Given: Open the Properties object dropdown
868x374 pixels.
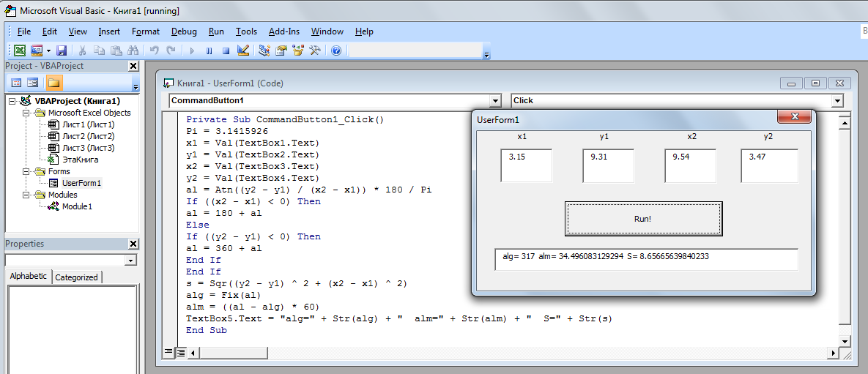Looking at the screenshot, I should click(131, 260).
